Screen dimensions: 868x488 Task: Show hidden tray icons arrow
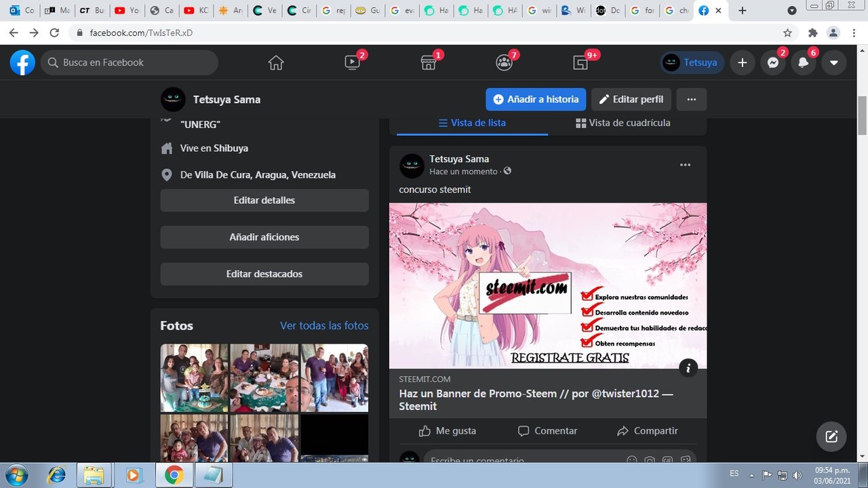(751, 474)
